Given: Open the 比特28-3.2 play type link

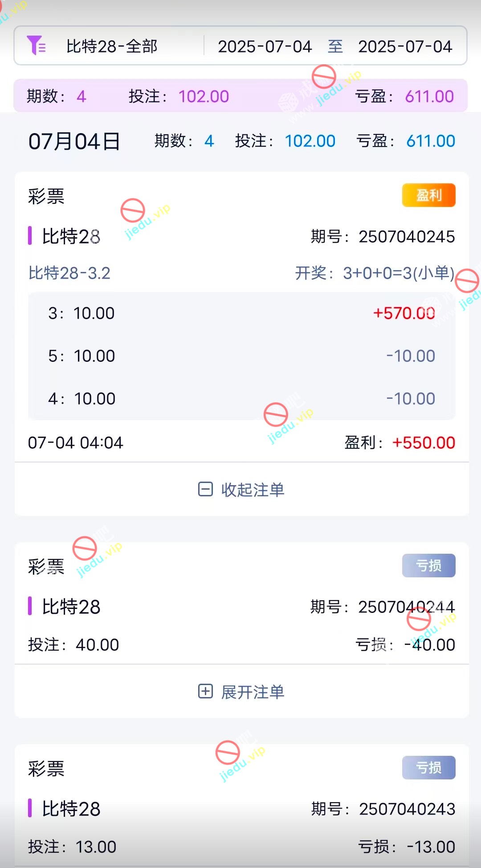Looking at the screenshot, I should [69, 273].
